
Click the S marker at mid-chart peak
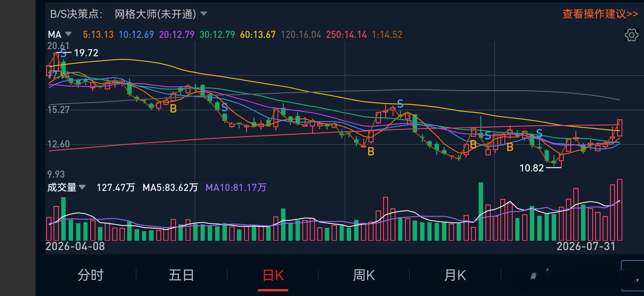(x=400, y=104)
